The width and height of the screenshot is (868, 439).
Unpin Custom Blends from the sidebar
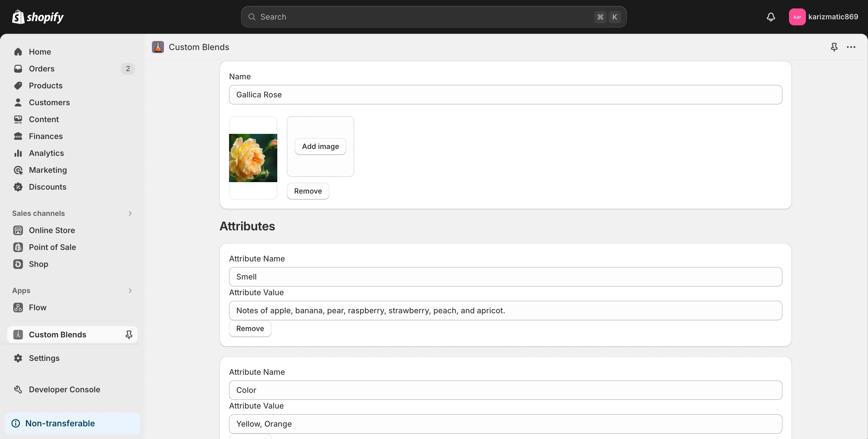tap(128, 334)
